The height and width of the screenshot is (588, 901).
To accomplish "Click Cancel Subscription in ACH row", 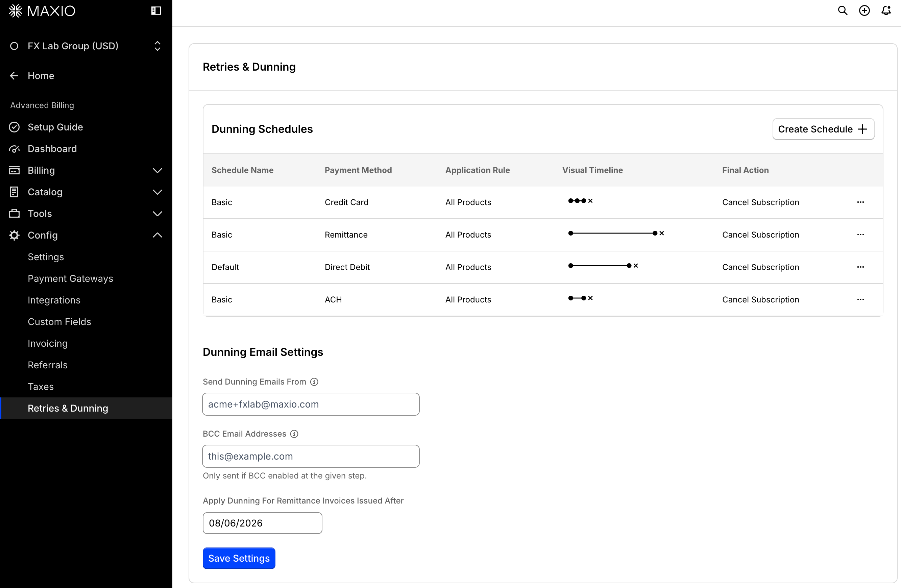I will pos(760,299).
